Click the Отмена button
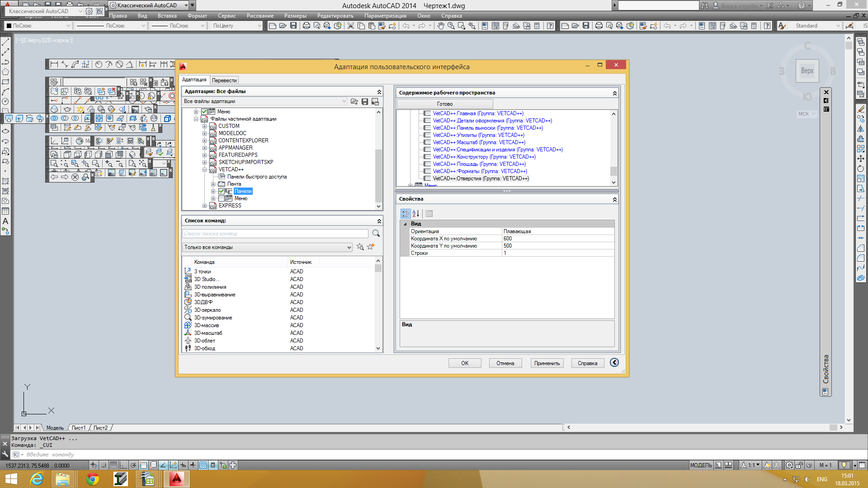Viewport: 868px width, 488px height. (505, 363)
